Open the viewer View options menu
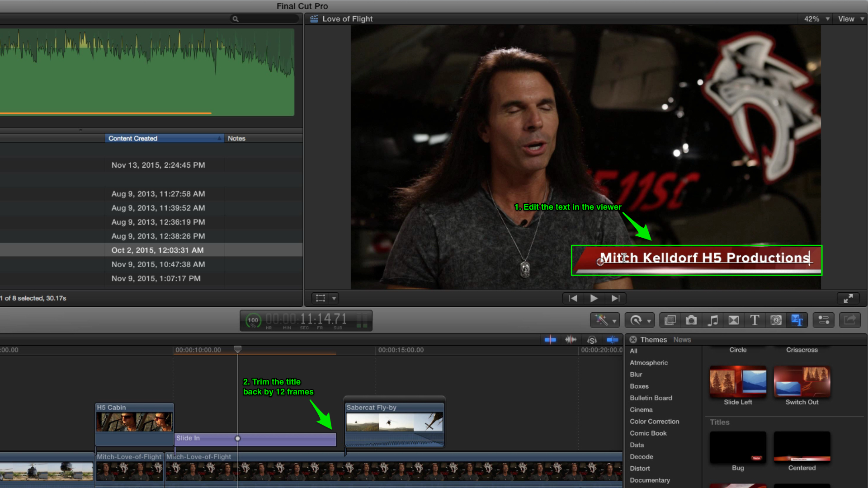Image resolution: width=868 pixels, height=488 pixels. coord(851,19)
